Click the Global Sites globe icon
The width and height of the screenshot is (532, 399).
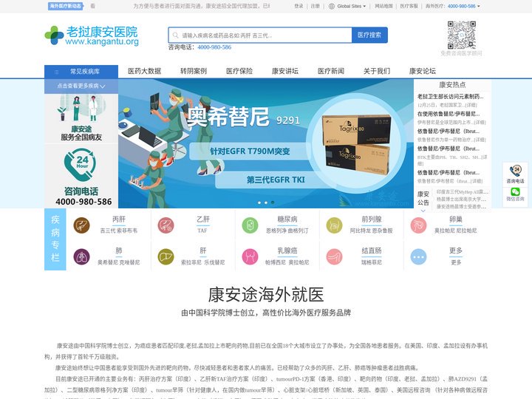tap(332, 6)
